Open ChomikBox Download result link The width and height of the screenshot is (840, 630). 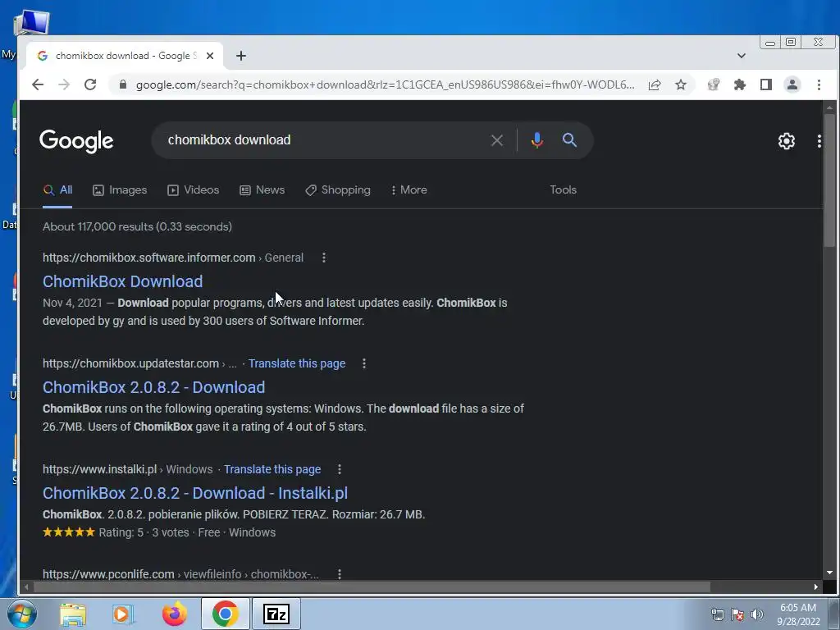click(x=123, y=281)
